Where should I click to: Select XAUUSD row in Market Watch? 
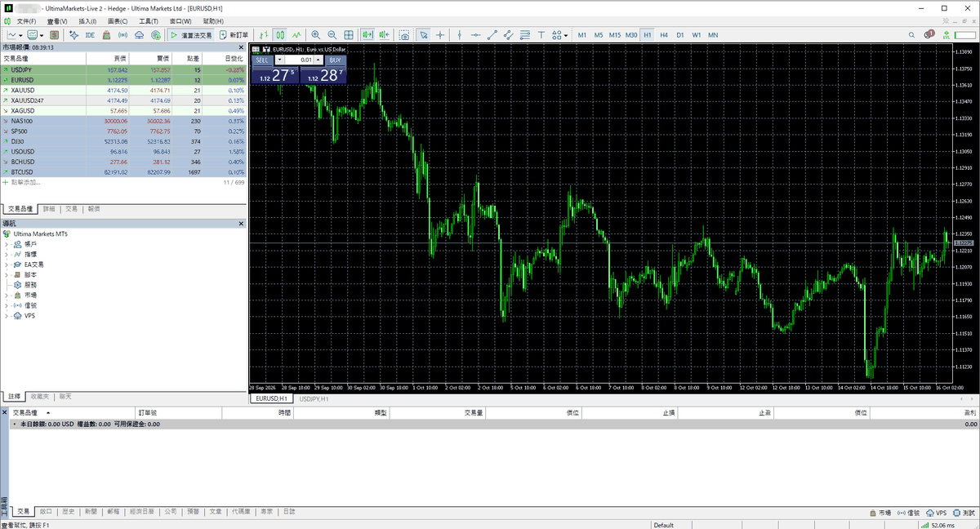click(124, 90)
